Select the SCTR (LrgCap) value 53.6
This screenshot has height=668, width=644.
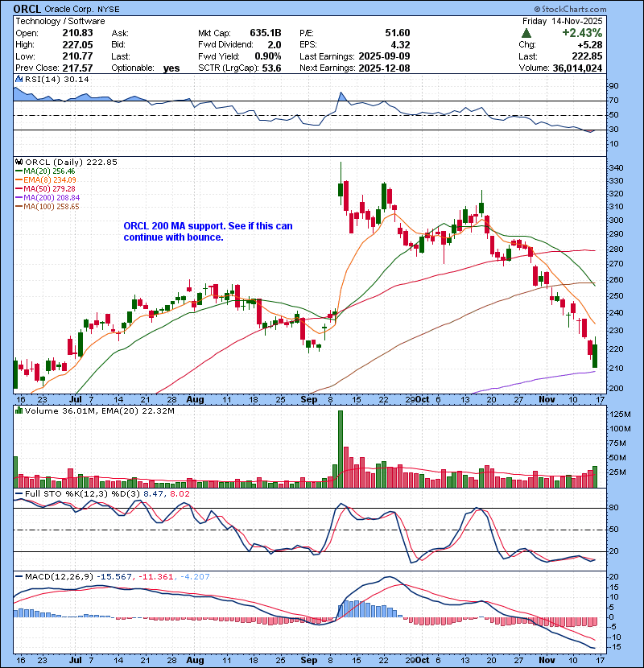273,68
